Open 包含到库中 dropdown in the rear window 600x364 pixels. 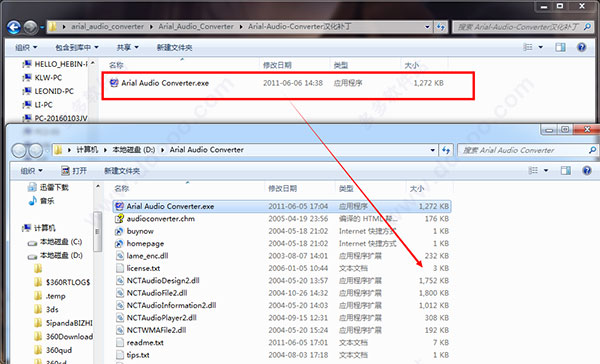pos(77,47)
